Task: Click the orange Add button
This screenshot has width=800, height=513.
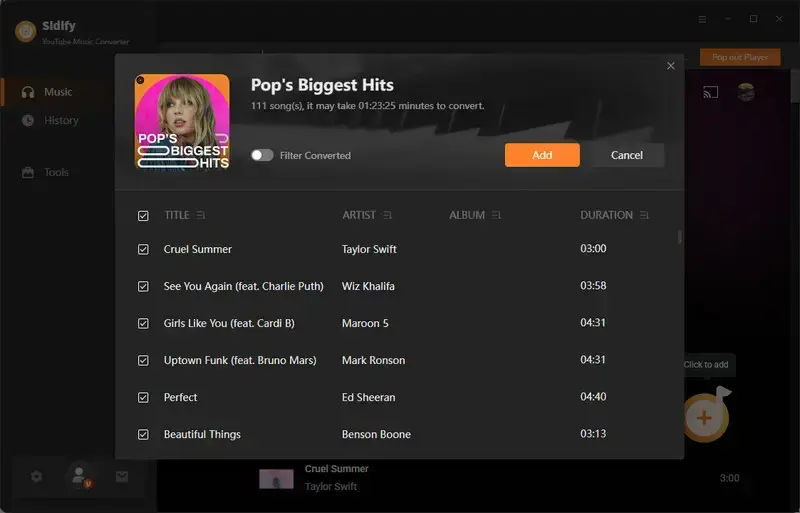Action: pyautogui.click(x=542, y=155)
